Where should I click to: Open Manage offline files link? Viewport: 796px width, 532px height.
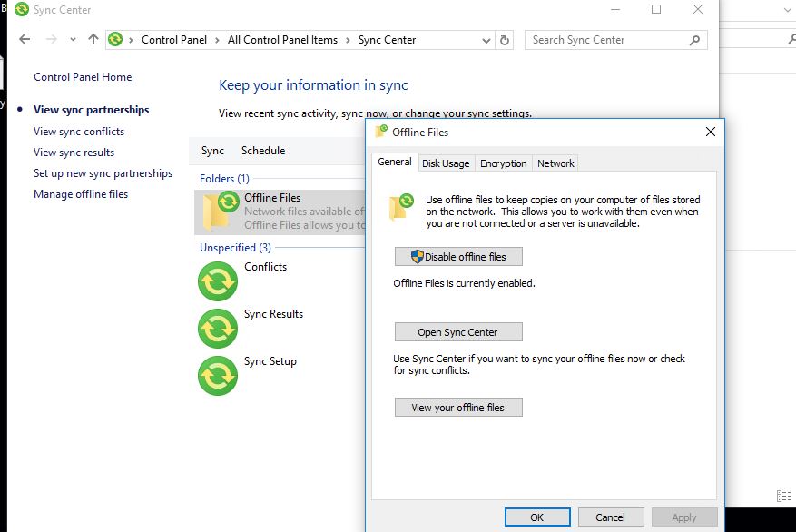81,194
